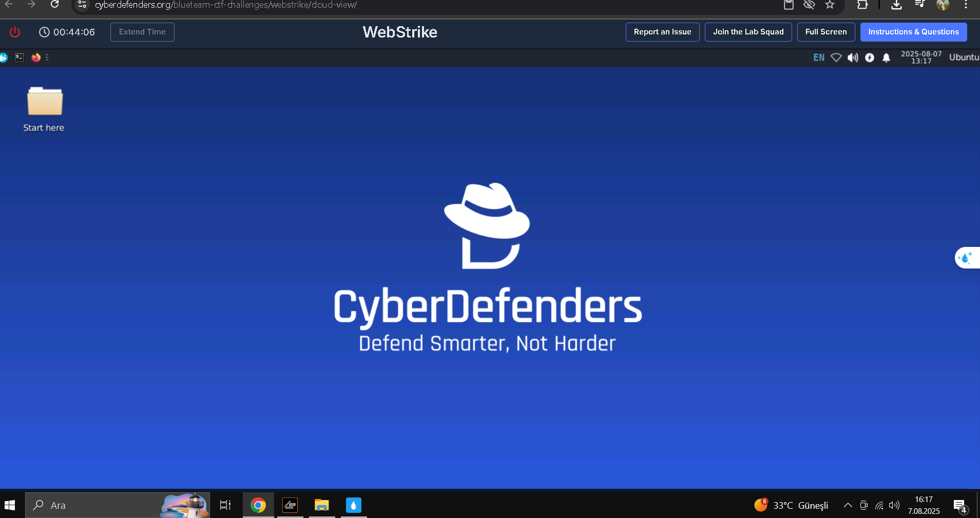Click the Windows volume tray icon

[894, 505]
